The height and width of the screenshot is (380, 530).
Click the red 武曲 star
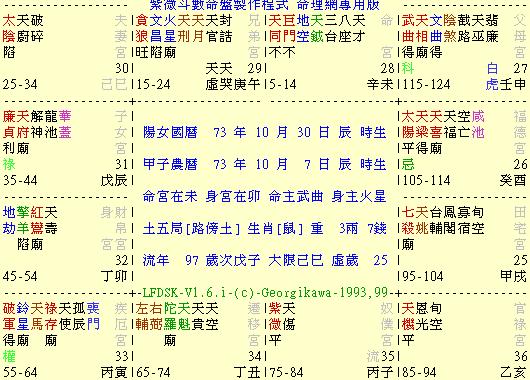point(408,28)
